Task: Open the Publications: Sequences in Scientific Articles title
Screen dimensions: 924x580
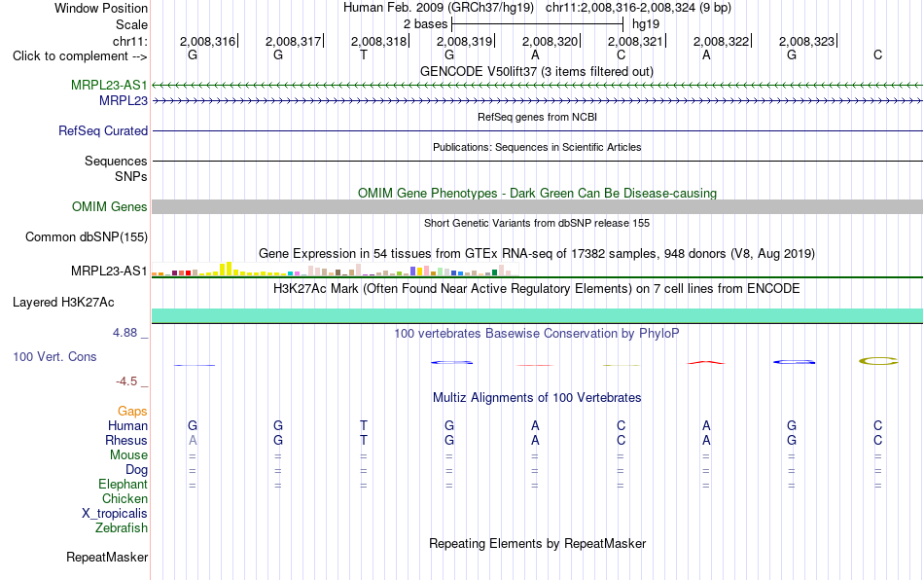Action: (537, 147)
